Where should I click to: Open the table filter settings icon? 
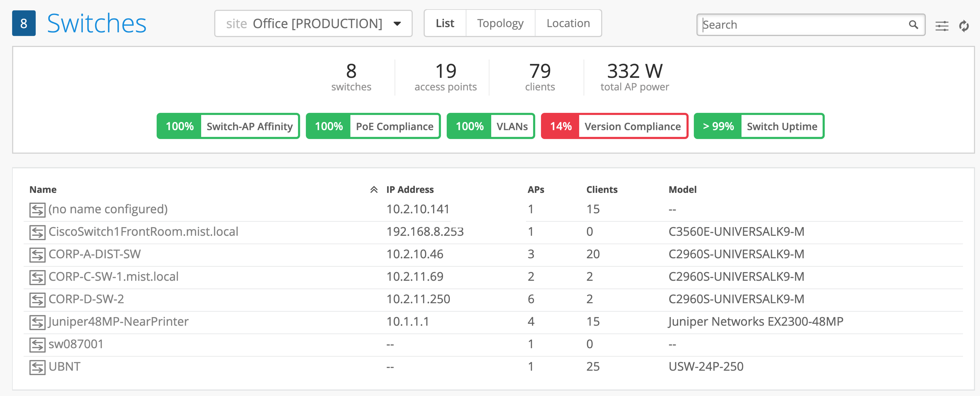click(942, 26)
